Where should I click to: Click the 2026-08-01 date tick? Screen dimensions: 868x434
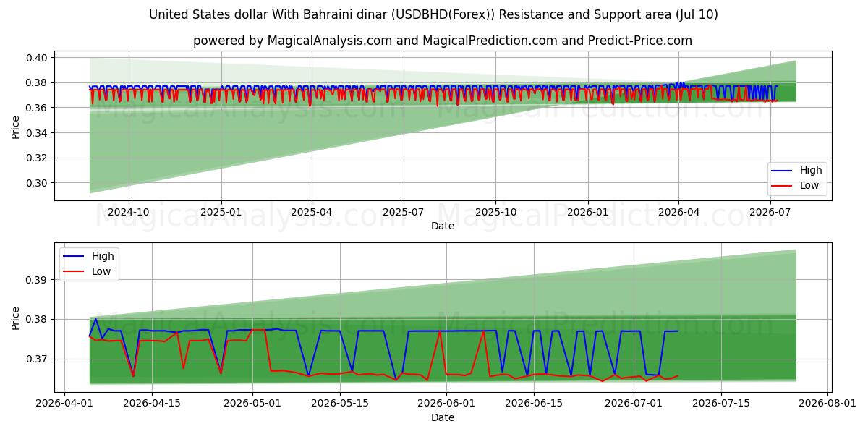[827, 404]
